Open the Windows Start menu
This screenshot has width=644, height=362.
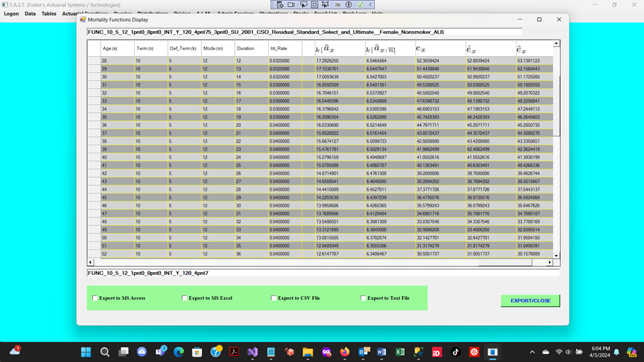click(86, 353)
